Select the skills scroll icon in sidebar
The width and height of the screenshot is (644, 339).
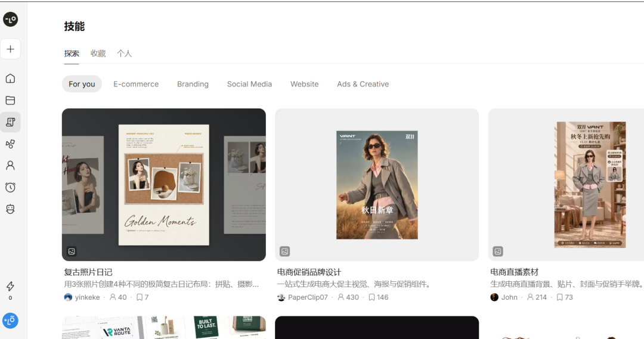point(10,122)
